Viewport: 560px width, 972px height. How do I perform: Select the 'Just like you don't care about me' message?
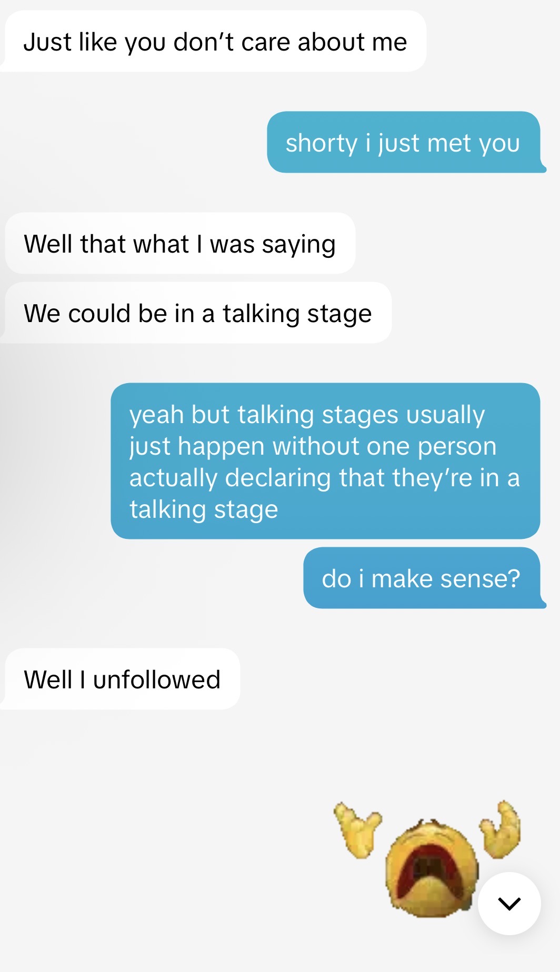(x=213, y=41)
